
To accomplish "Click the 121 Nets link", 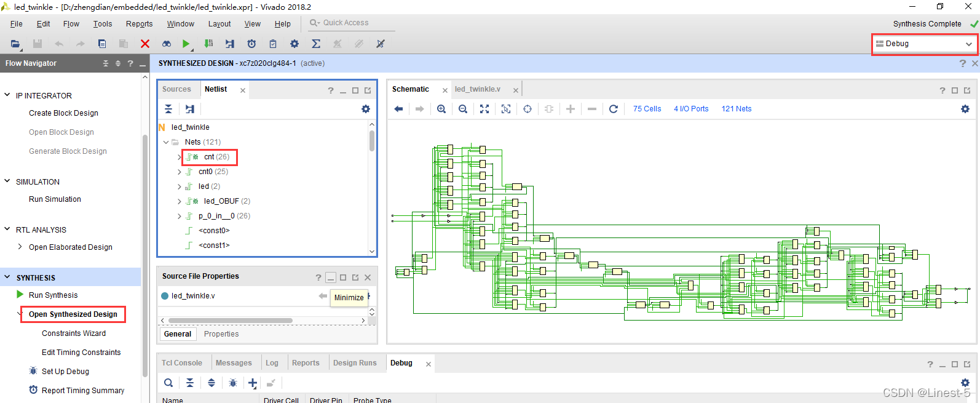I will click(737, 109).
